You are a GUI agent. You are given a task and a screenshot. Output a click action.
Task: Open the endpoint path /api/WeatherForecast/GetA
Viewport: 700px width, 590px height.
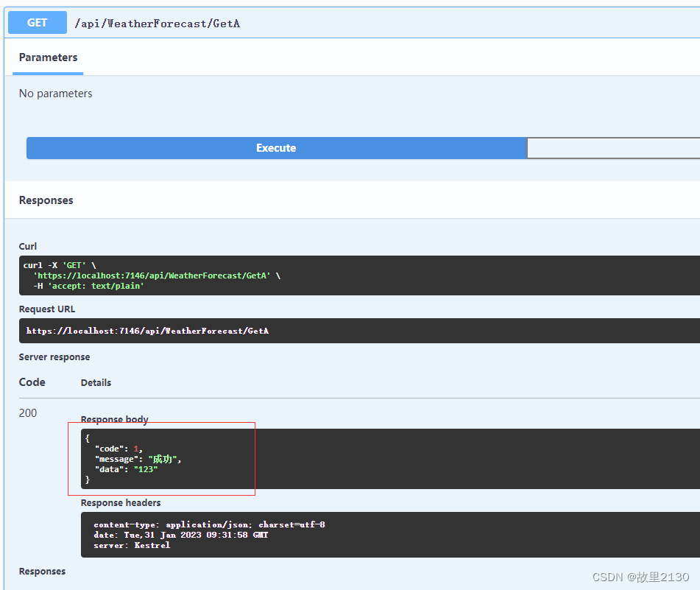tap(158, 23)
